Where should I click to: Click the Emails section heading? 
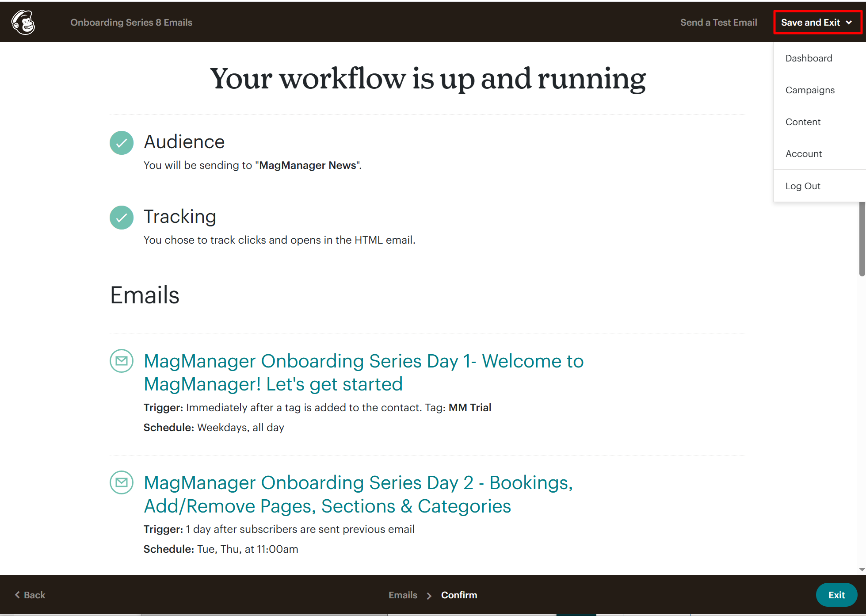coord(145,295)
